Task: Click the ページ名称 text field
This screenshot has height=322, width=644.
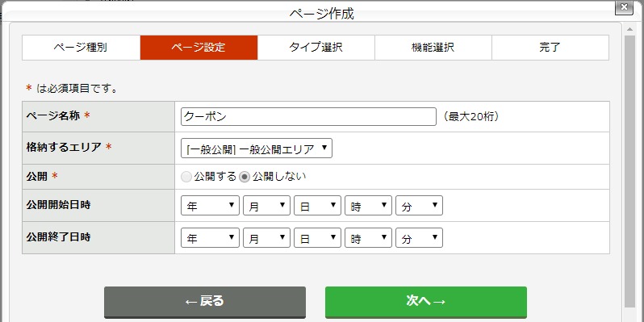Action: [x=308, y=117]
